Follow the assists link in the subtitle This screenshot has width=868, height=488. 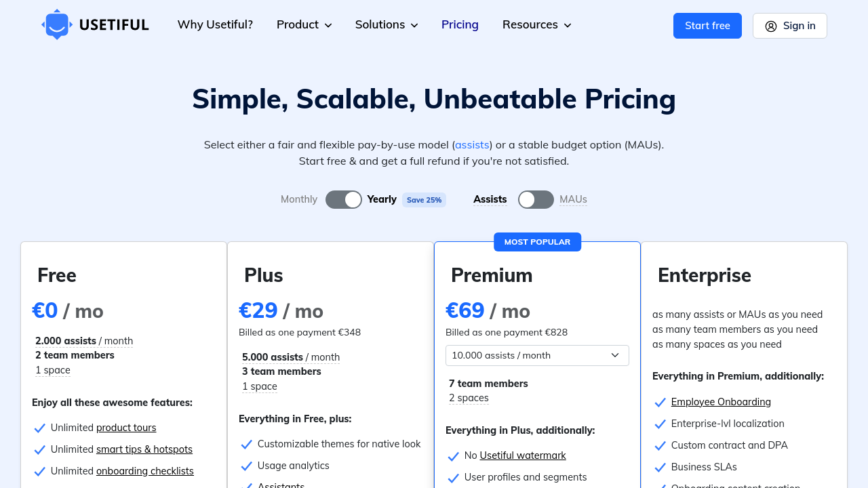click(x=472, y=145)
